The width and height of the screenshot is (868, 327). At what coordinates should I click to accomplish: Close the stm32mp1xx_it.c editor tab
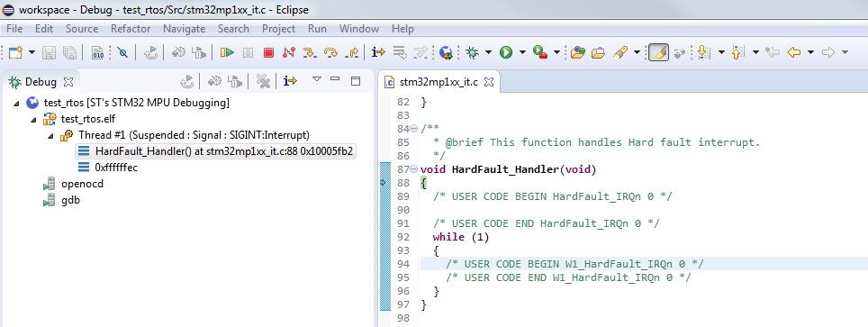pyautogui.click(x=489, y=81)
